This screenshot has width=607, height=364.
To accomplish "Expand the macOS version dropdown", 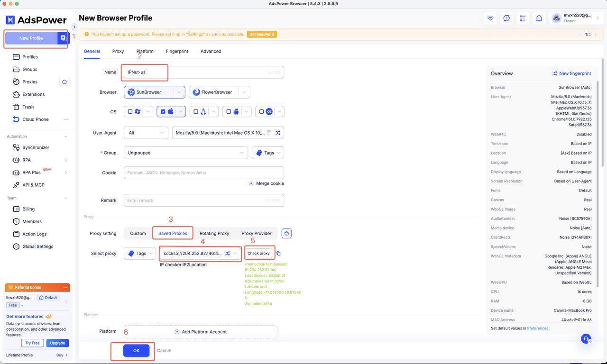I will point(181,112).
